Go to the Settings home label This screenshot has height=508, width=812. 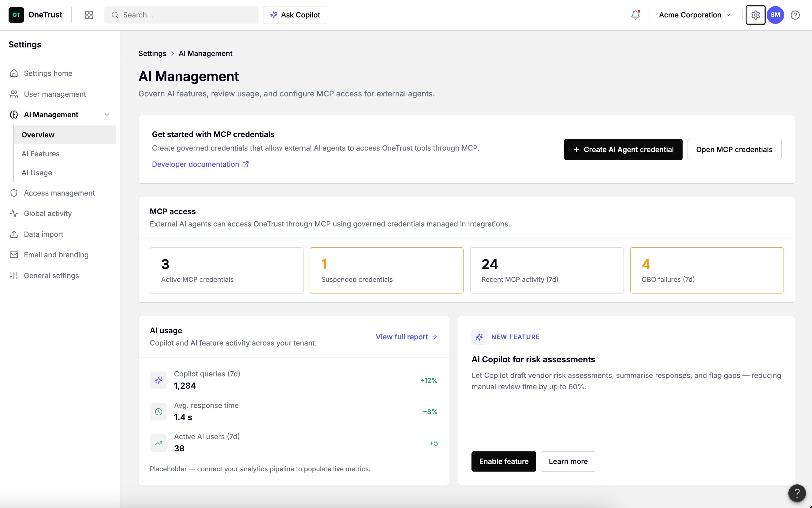pos(48,73)
